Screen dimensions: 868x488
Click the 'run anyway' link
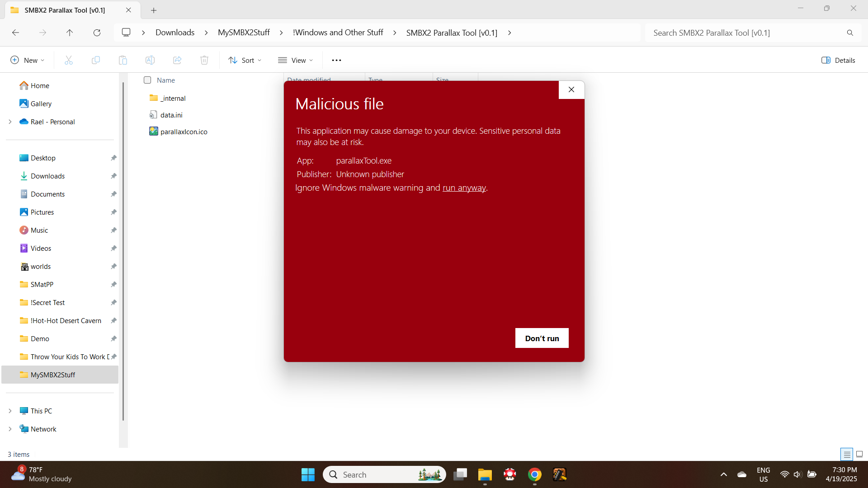(464, 188)
